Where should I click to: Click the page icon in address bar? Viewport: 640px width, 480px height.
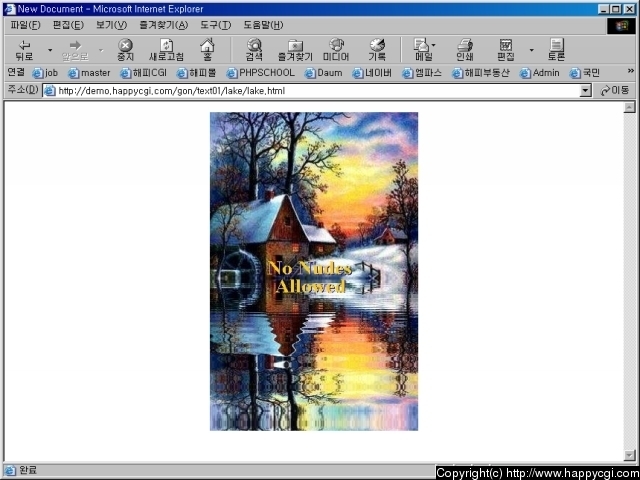[49, 91]
